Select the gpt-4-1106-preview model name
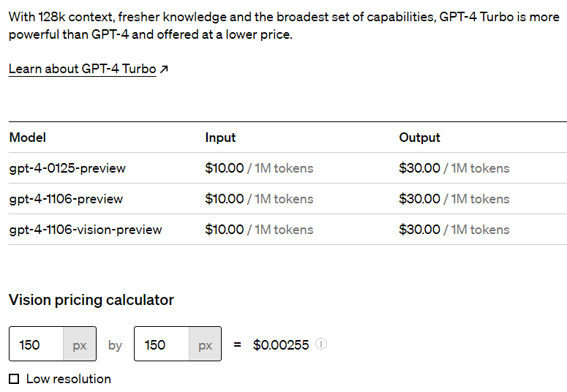This screenshot has height=392, width=567. tap(66, 199)
